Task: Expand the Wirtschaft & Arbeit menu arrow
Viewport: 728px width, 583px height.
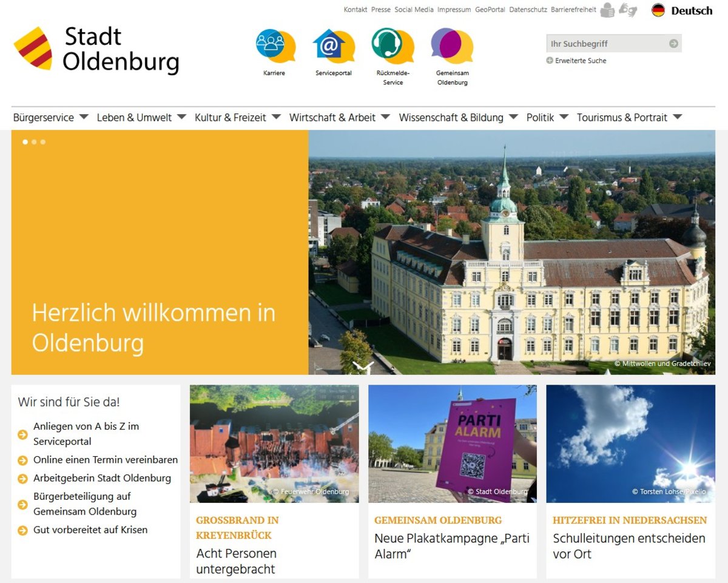Action: tap(385, 117)
